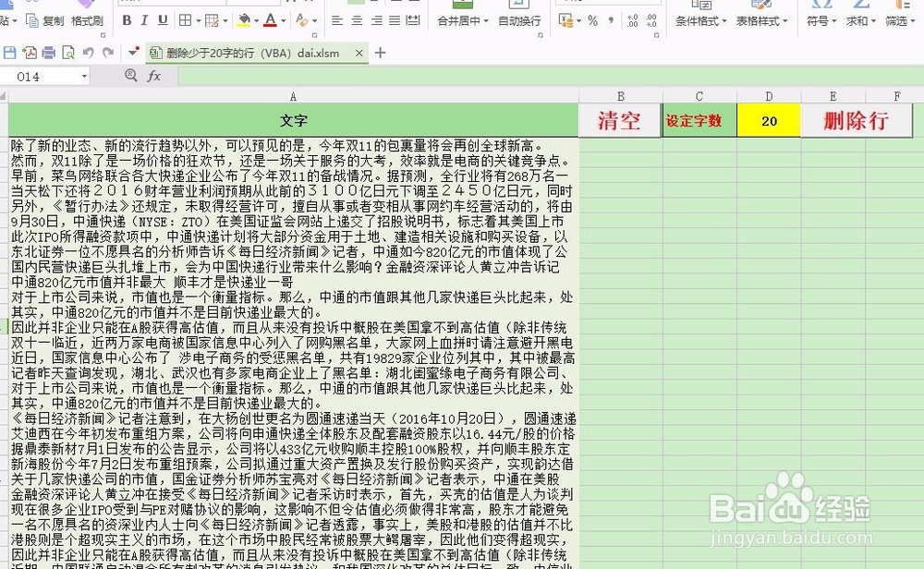Save the workbook with the floppy icon
This screenshot has height=569, width=924.
(x=9, y=53)
